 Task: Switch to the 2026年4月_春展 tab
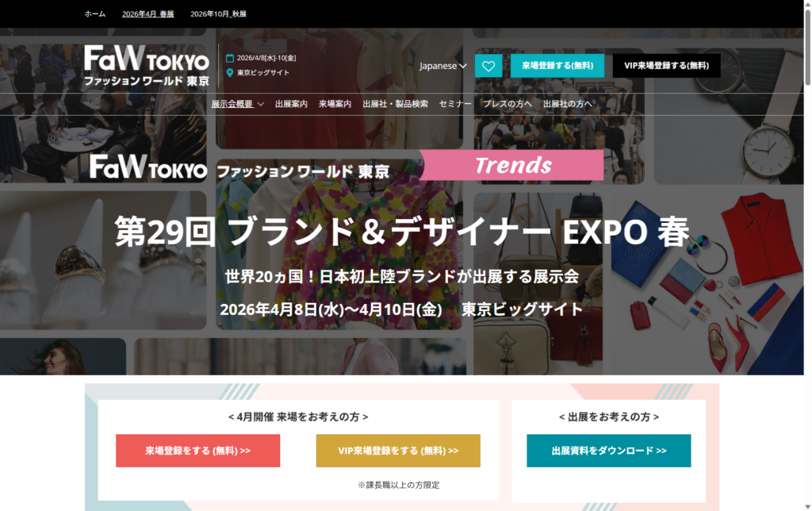tap(147, 14)
